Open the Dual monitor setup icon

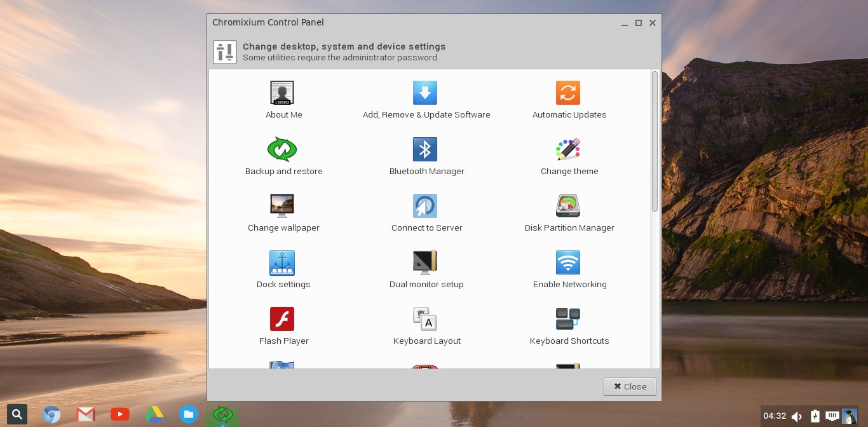click(425, 262)
